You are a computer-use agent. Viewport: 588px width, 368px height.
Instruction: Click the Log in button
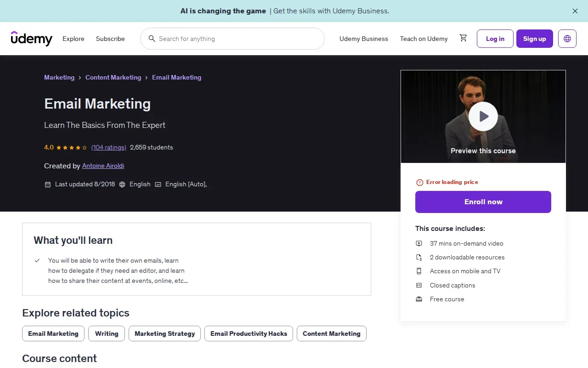(x=495, y=39)
